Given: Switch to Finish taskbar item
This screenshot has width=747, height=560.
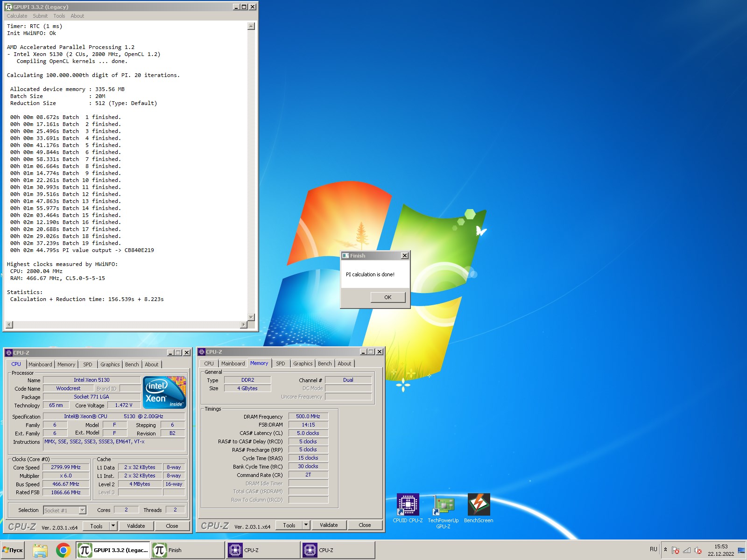Looking at the screenshot, I should click(188, 550).
